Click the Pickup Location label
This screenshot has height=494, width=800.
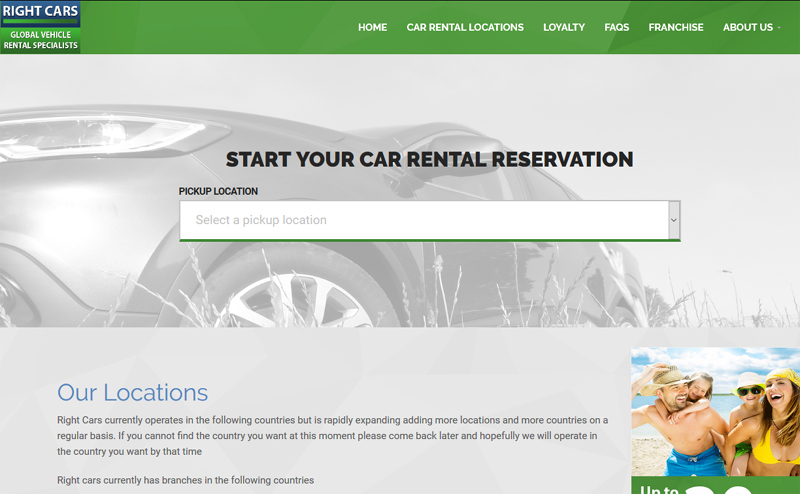[218, 191]
